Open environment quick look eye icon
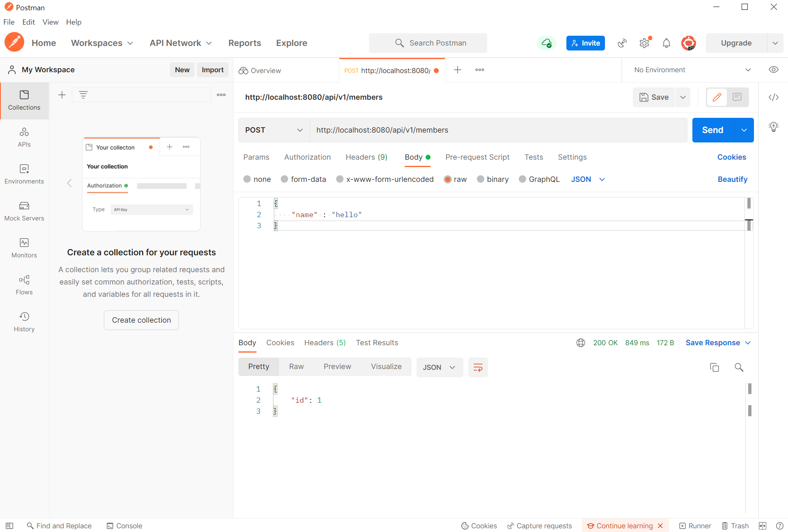788x532 pixels. pos(773,70)
